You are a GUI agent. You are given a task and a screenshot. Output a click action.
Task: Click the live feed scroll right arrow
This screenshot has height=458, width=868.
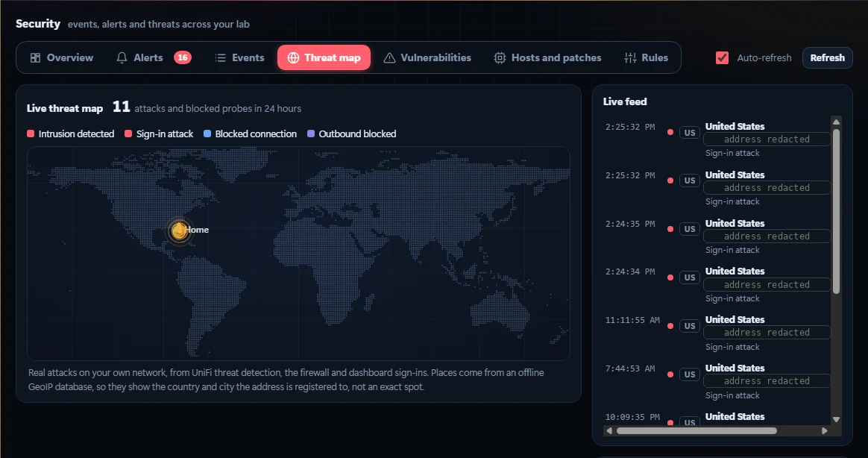tap(824, 431)
